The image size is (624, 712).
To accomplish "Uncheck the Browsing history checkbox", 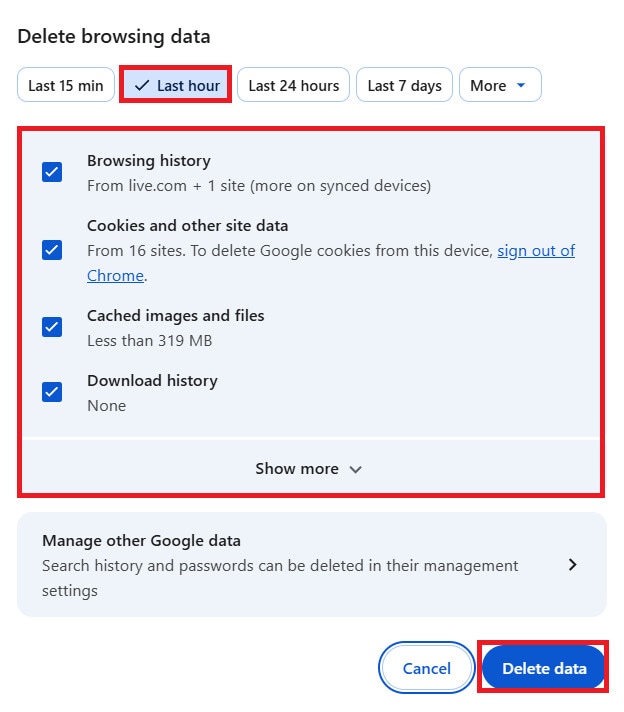I will [x=52, y=172].
